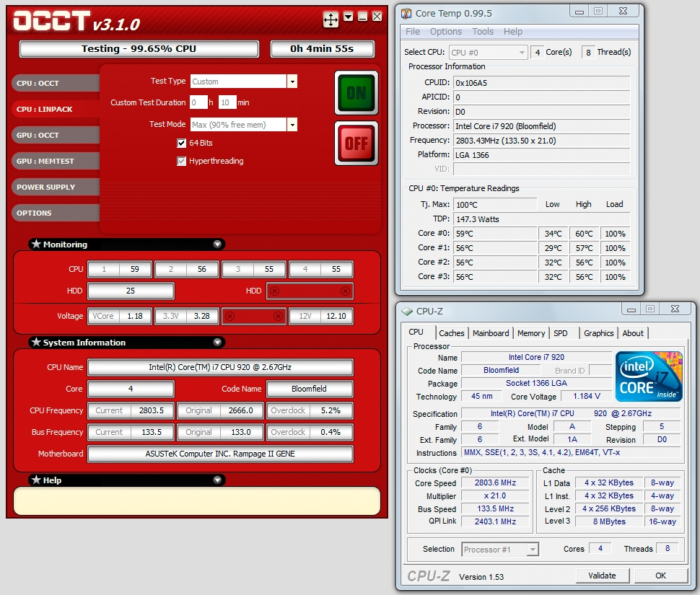The width and height of the screenshot is (700, 595).
Task: Switch to SPD tab in CPU-Z
Action: [x=561, y=333]
